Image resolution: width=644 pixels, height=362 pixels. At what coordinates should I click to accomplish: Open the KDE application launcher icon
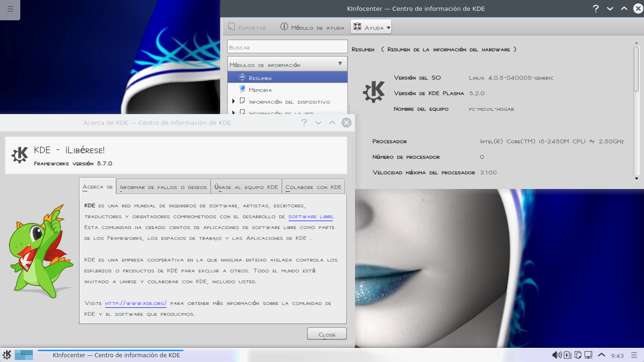[x=7, y=355]
